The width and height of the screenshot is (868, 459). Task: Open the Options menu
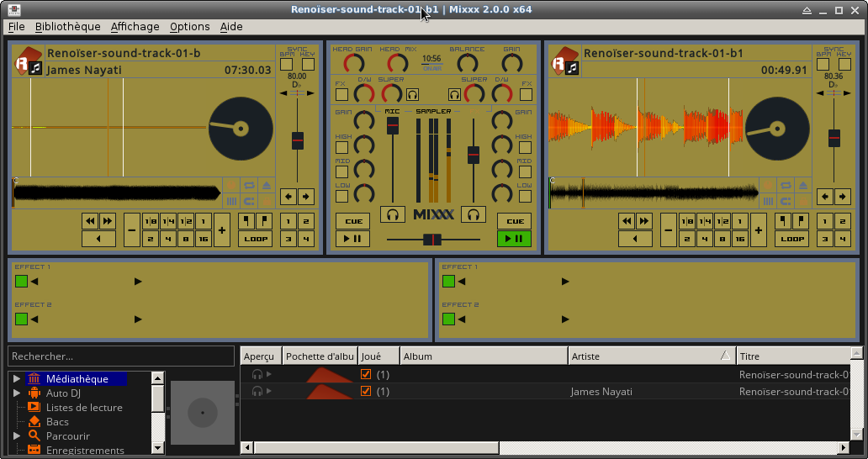[x=189, y=27]
